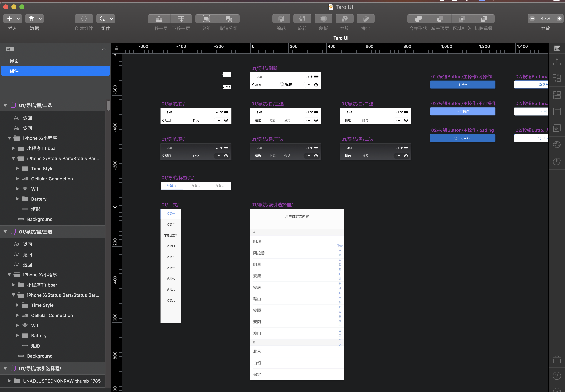This screenshot has height=392, width=565.
Task: Click the Move Down One Layer (下移一层) icon
Action: tap(181, 19)
